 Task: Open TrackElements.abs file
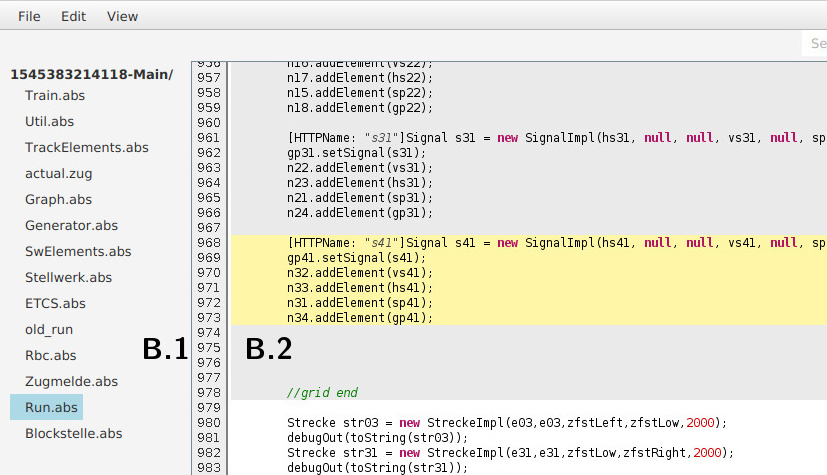click(x=86, y=147)
